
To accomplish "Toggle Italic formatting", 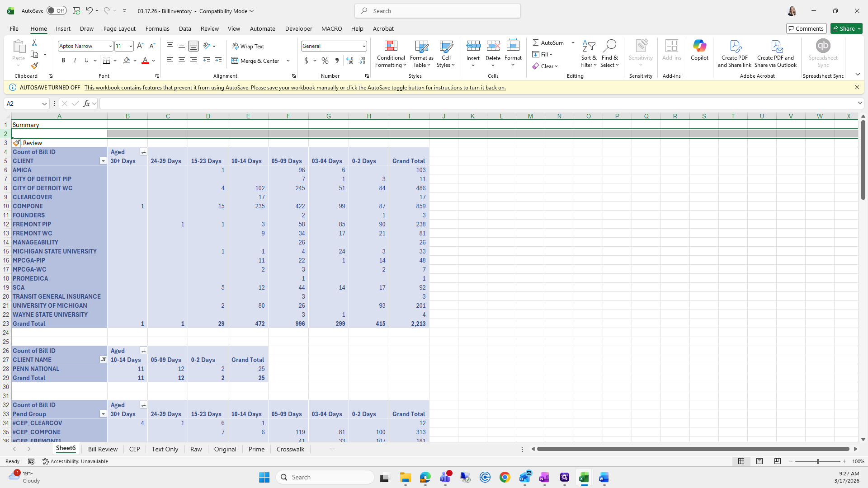I will [75, 61].
